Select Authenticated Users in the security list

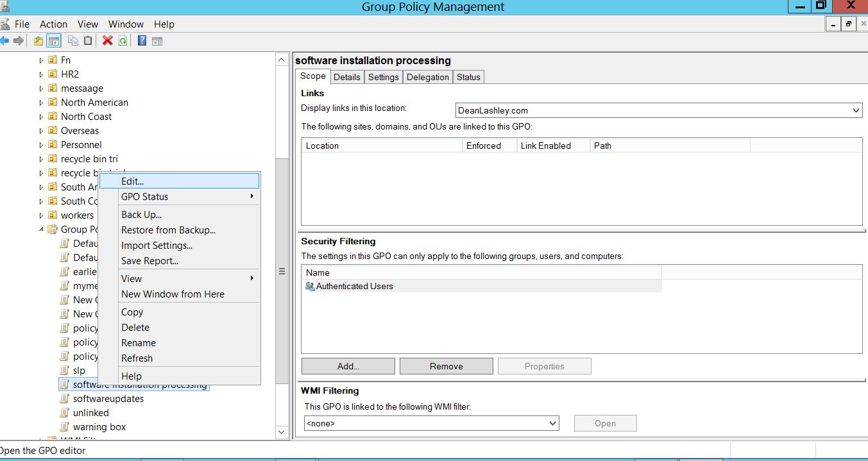pyautogui.click(x=354, y=287)
